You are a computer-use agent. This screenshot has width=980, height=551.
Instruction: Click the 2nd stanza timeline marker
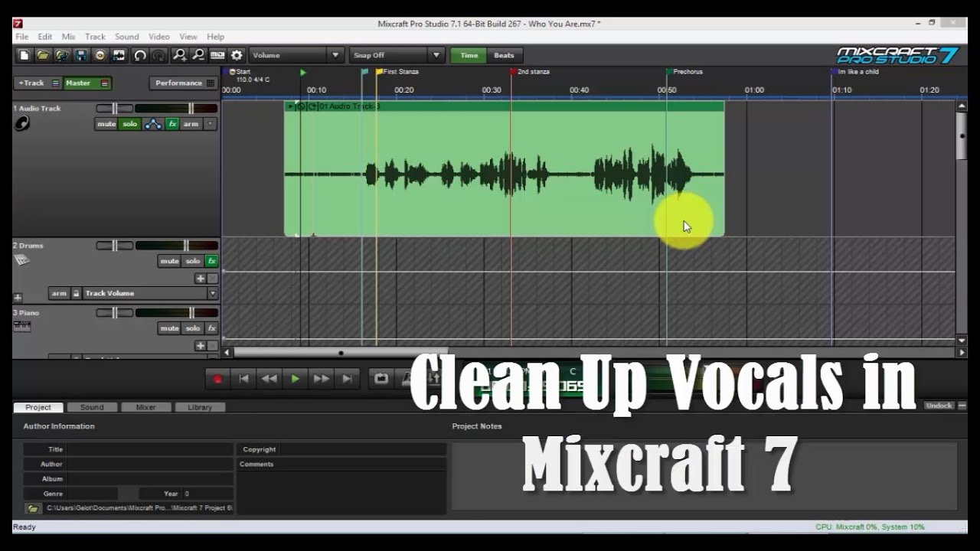pos(530,72)
